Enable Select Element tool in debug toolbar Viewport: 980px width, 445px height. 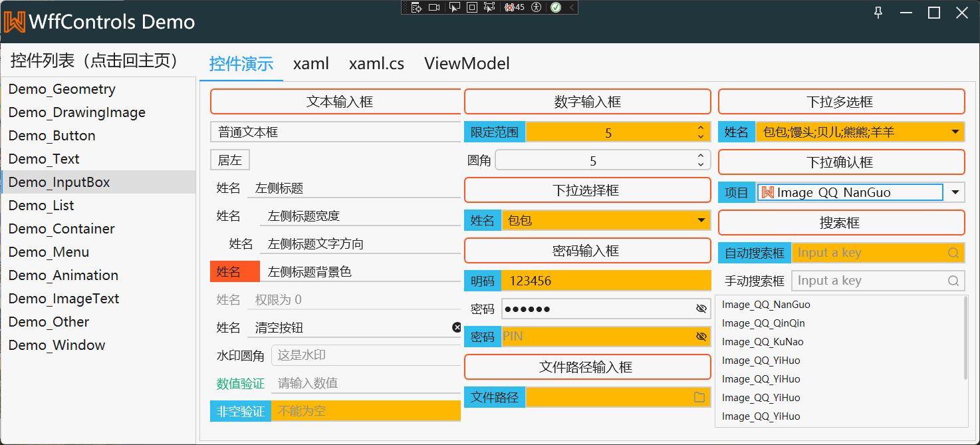click(455, 7)
